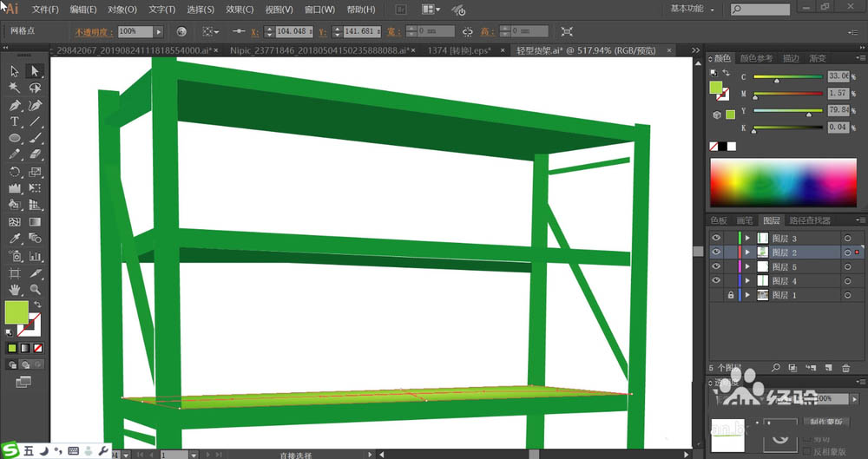Click the locate object magnifier in Layers panel
868x459 pixels.
775,368
